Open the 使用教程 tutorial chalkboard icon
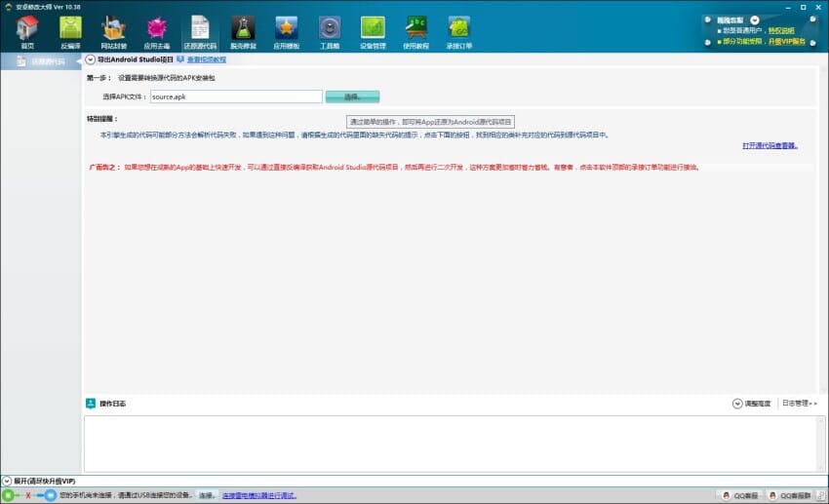Screen dimensions: 829x504 click(415, 30)
